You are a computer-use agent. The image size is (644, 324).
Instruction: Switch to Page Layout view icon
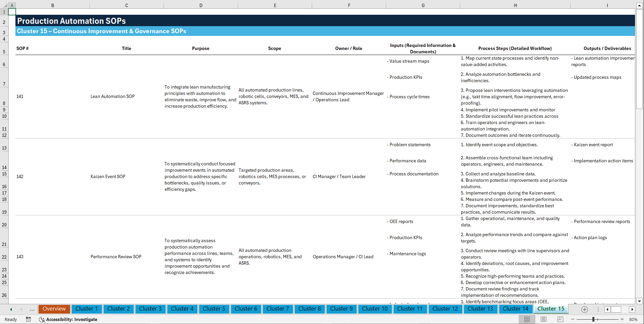[543, 319]
